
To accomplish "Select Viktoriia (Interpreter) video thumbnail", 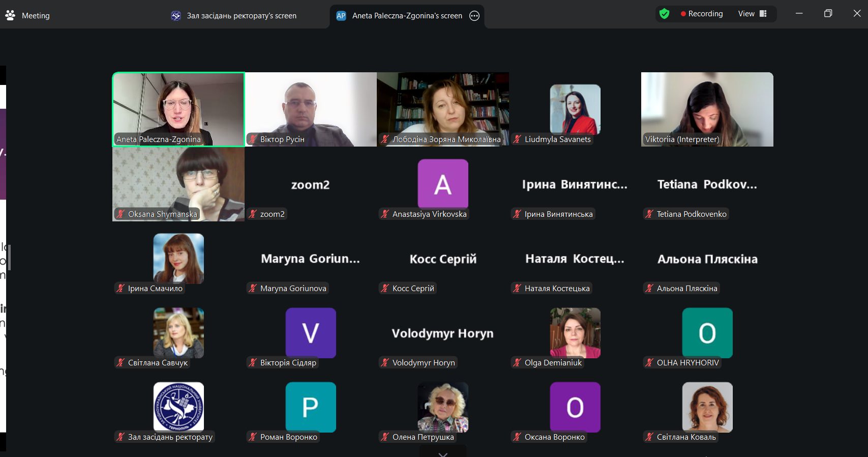I will [707, 109].
